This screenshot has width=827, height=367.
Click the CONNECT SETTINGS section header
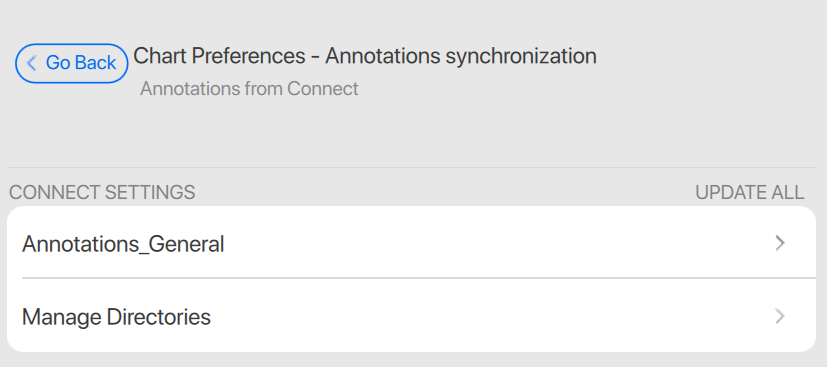coord(102,192)
